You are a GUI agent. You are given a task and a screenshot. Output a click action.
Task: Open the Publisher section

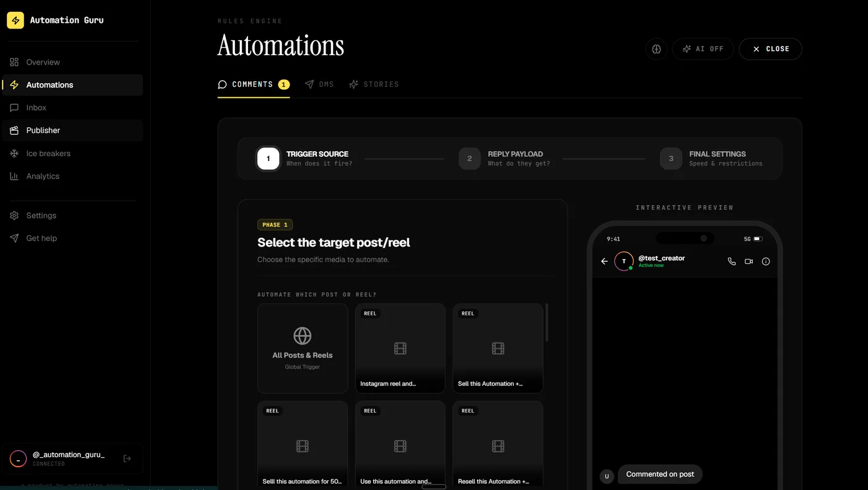coord(73,131)
